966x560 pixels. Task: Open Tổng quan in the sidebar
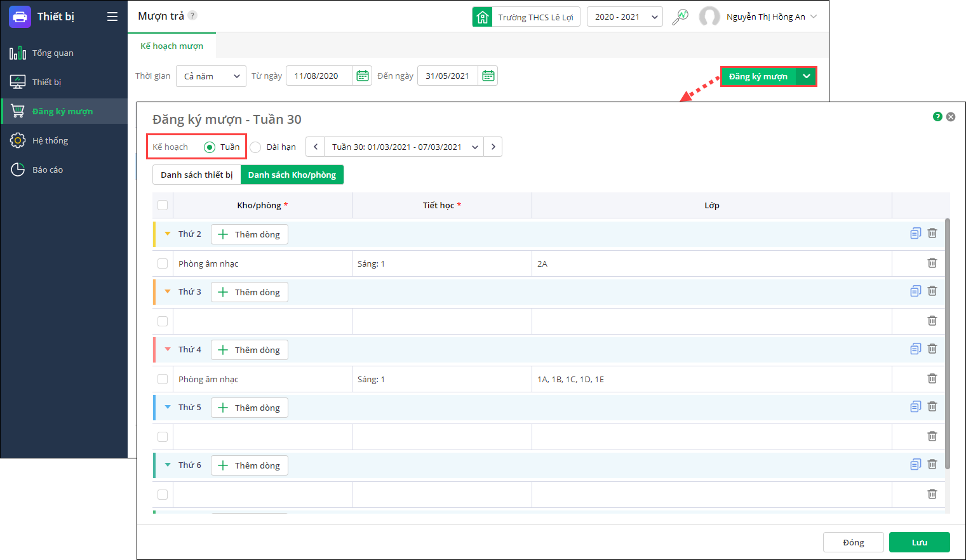pyautogui.click(x=64, y=53)
